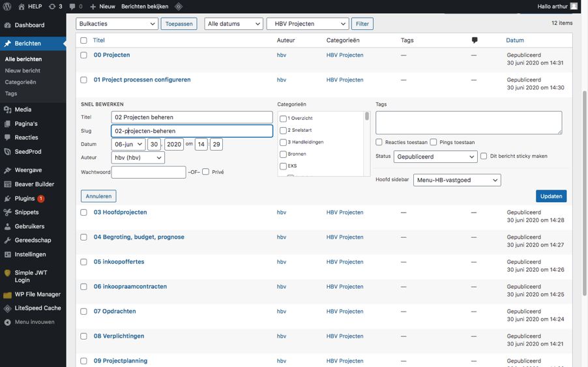Expand the Status Gepubliceerd dropdown
Viewport: 588px width, 367px height.
[436, 157]
